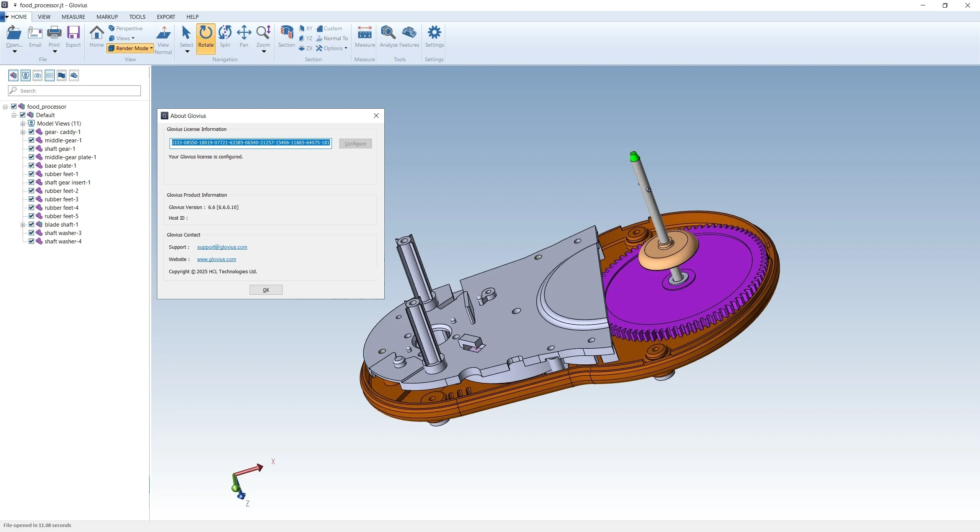The image size is (980, 532).
Task: Click Normal To section option
Action: click(332, 38)
